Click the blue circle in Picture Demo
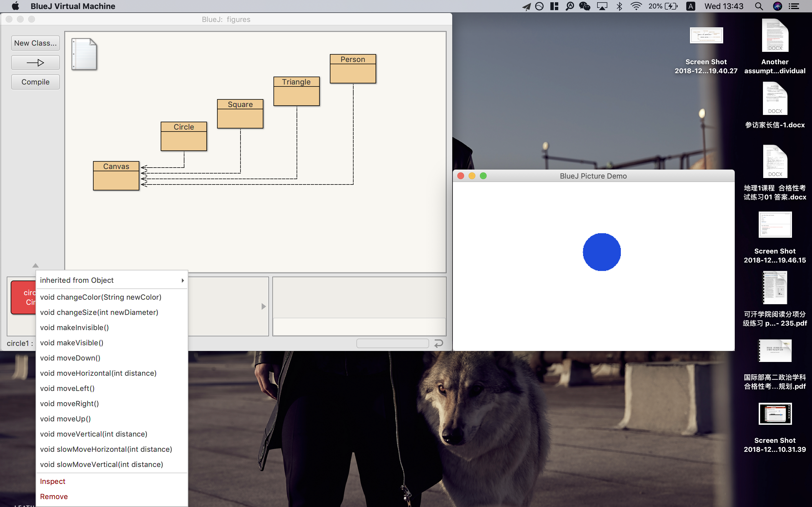The image size is (812, 507). [x=602, y=252]
